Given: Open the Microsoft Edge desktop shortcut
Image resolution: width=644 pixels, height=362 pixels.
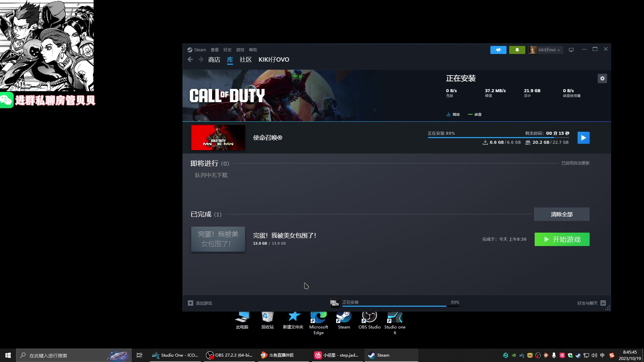Looking at the screenshot, I should (x=318, y=323).
